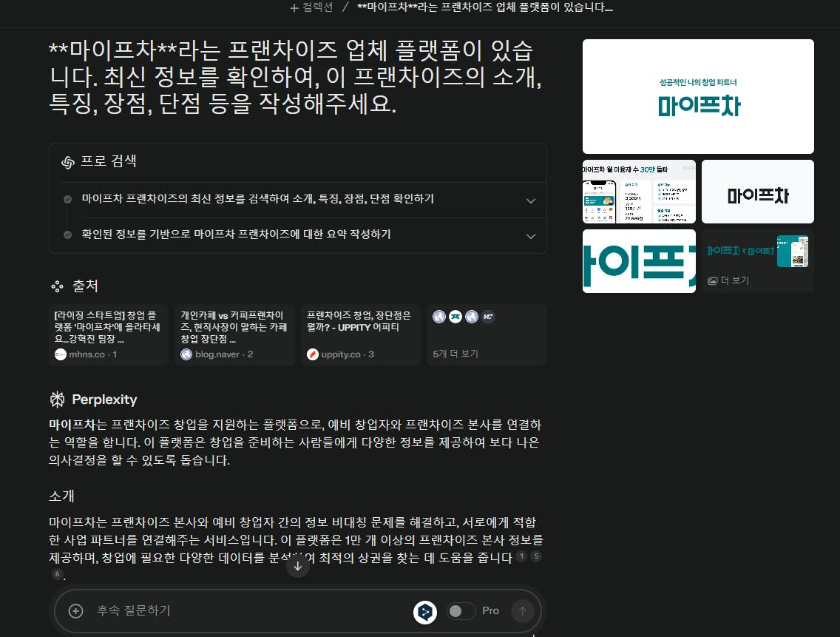Viewport: 840px width, 637px height.
Task: Click the first favicon in more-sources card
Action: coord(439,317)
